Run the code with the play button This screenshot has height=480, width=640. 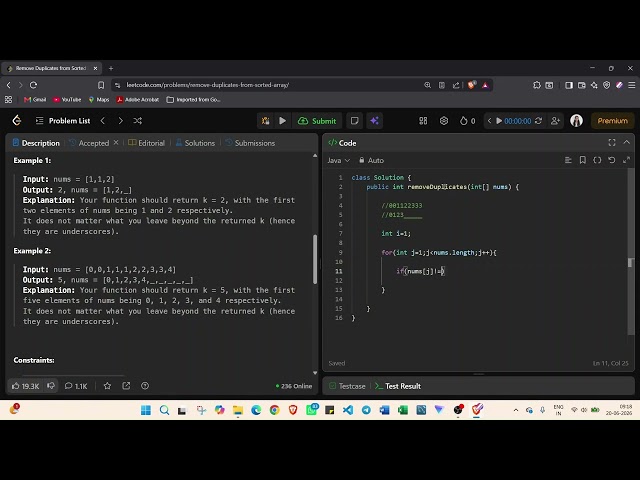coord(282,121)
